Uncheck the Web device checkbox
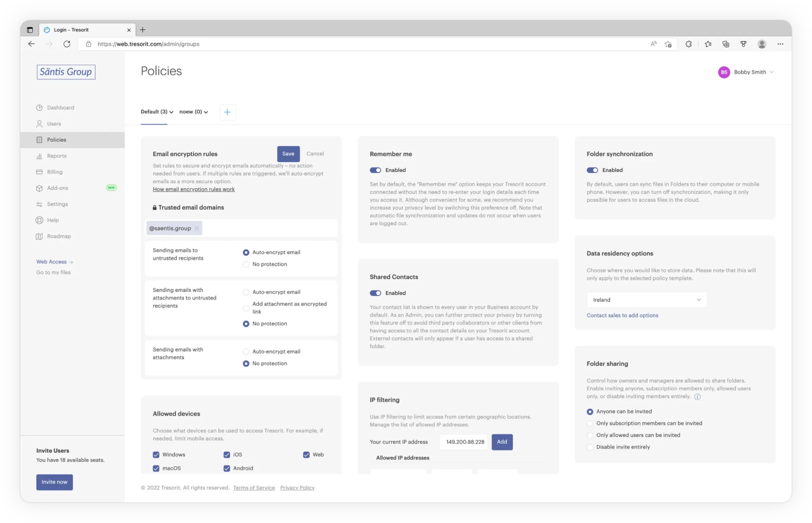This screenshot has width=812, height=523. click(x=306, y=455)
